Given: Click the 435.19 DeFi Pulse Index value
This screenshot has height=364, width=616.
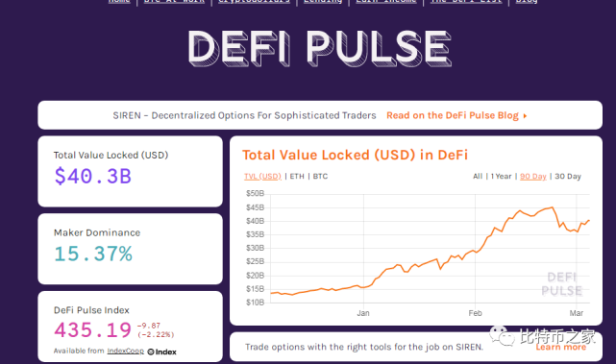Looking at the screenshot, I should 92,329.
